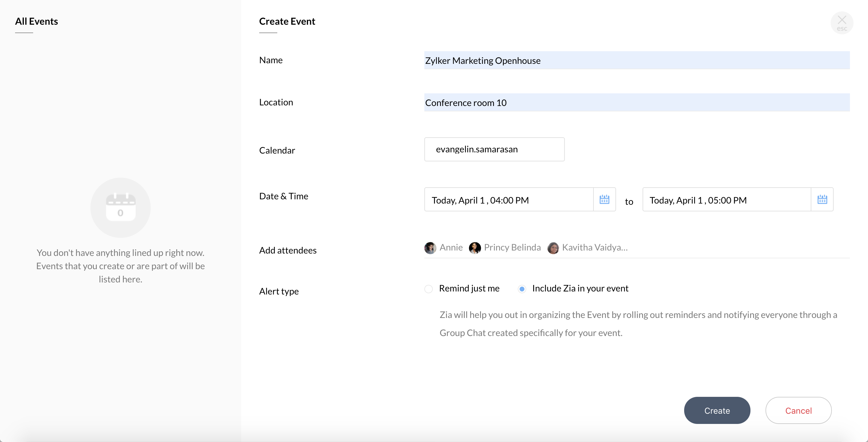Select the Remind just me option

[428, 289]
